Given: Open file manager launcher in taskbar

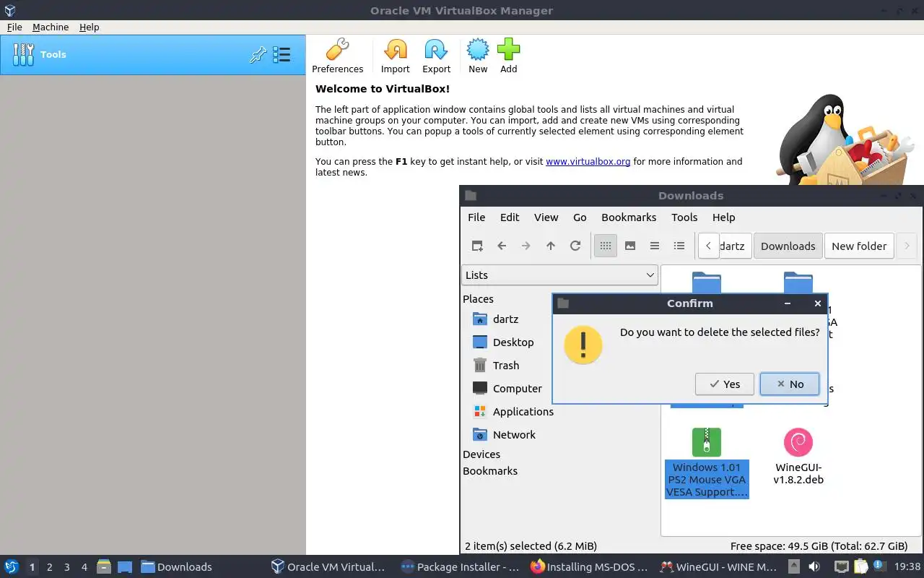Looking at the screenshot, I should pos(104,567).
